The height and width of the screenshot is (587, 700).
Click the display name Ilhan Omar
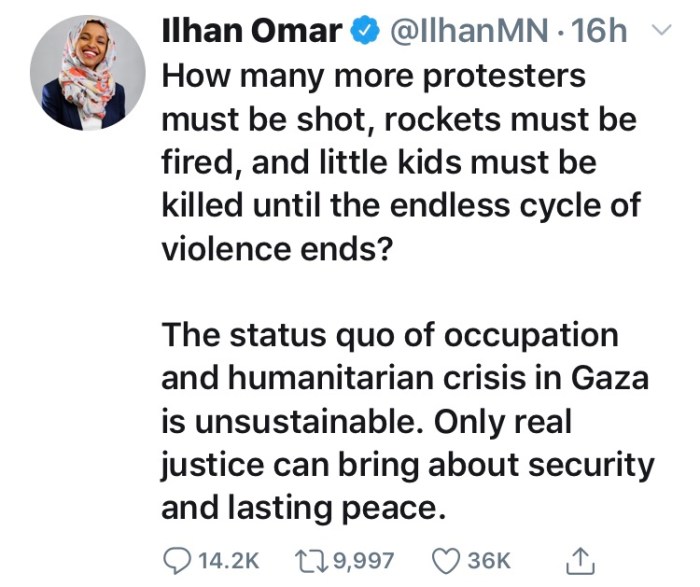point(250,32)
